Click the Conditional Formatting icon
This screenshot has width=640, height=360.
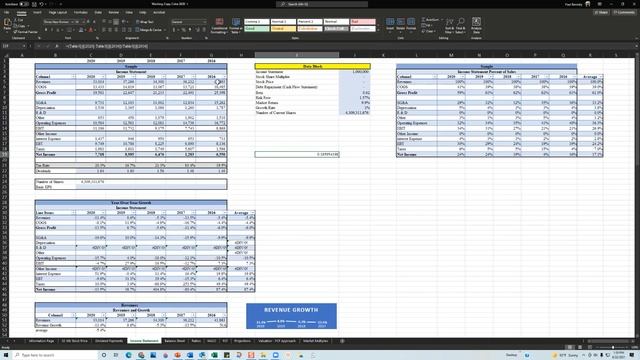click(x=219, y=25)
